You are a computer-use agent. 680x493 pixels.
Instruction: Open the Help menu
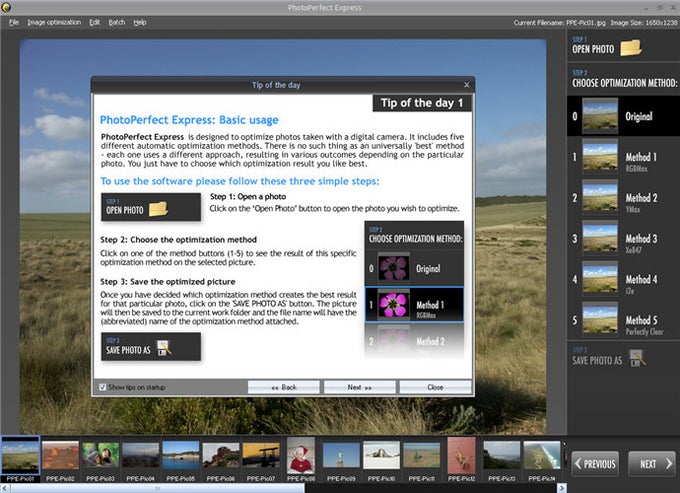(140, 23)
